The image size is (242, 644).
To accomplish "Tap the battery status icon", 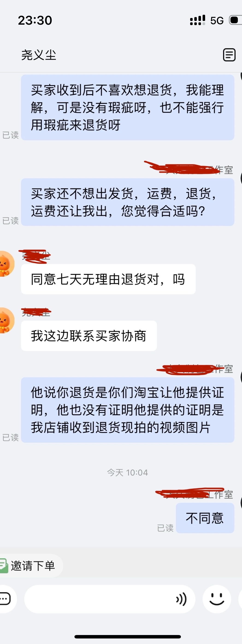I will [236, 20].
